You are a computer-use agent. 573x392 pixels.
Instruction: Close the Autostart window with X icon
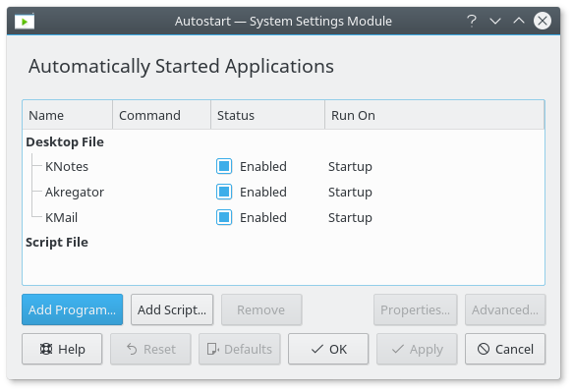click(543, 21)
